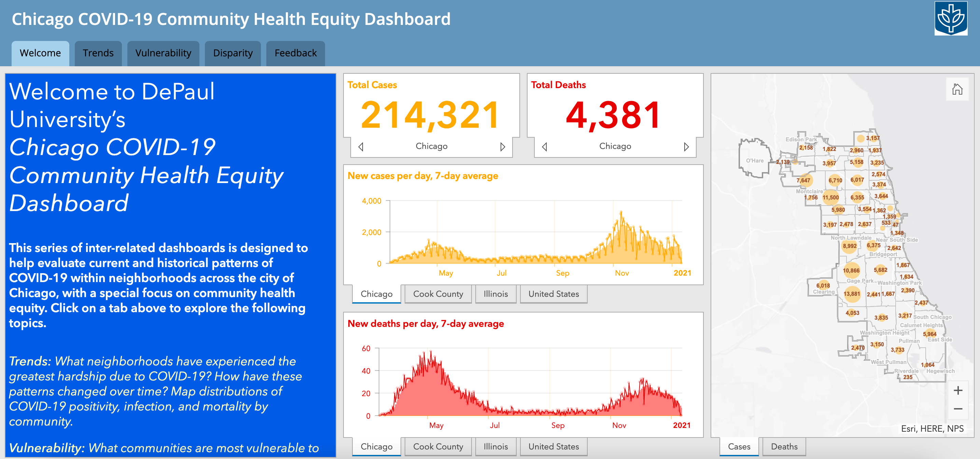Screen dimensions: 980x459
Task: Select United States under the new deaths chart
Action: click(x=554, y=446)
